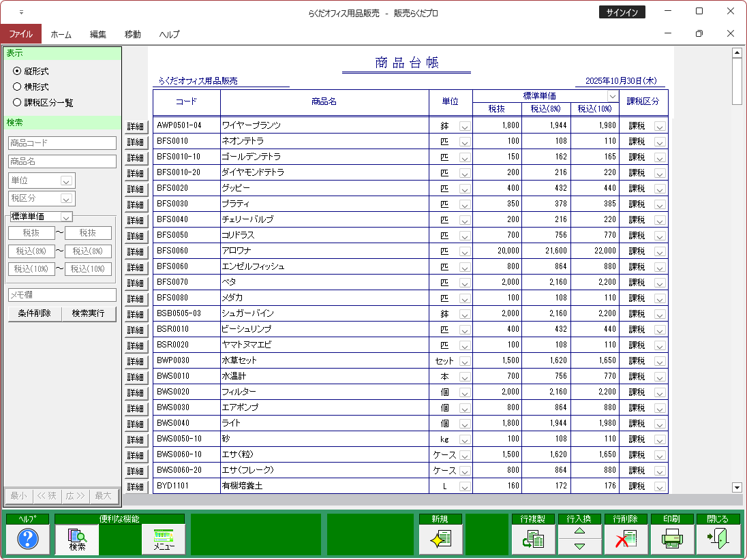Click the 印刷 printer icon
The width and height of the screenshot is (747, 560).
point(672,539)
